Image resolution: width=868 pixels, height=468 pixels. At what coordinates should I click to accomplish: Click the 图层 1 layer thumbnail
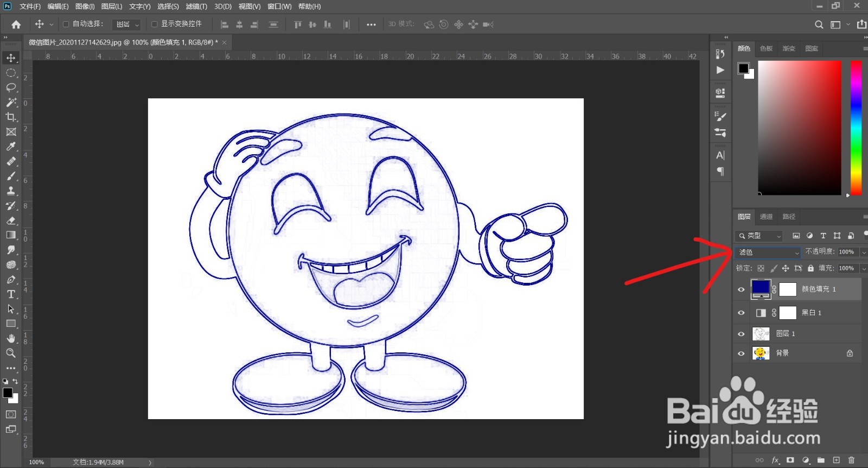(x=761, y=333)
